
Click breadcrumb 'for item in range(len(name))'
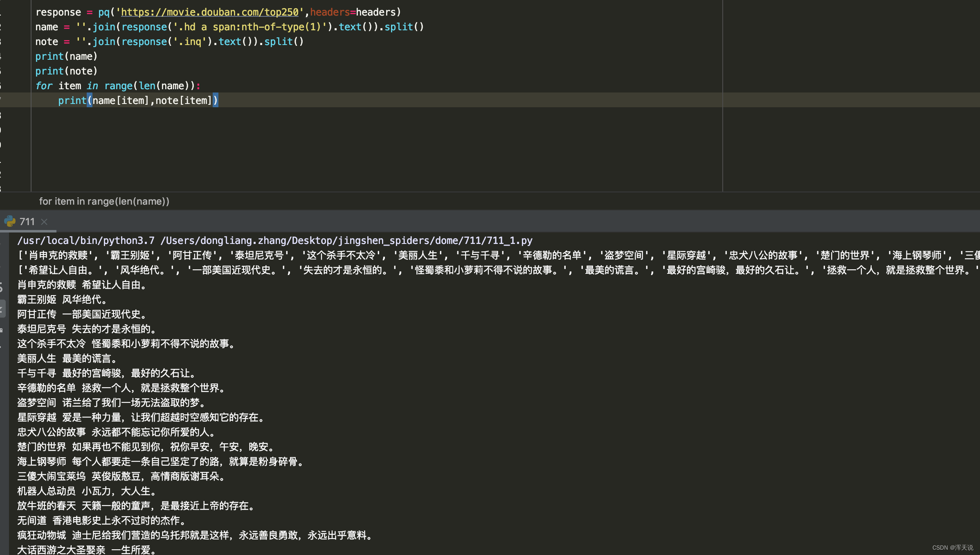[104, 201]
